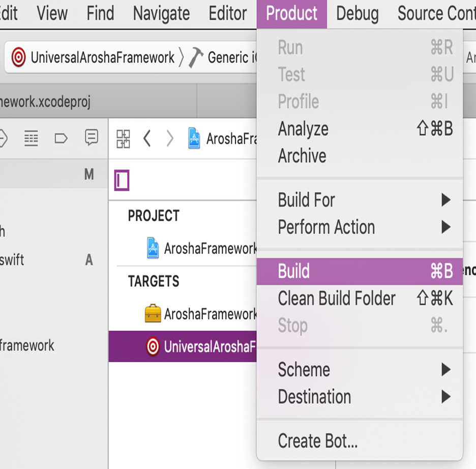Click the hammer build destination icon

coord(196,57)
